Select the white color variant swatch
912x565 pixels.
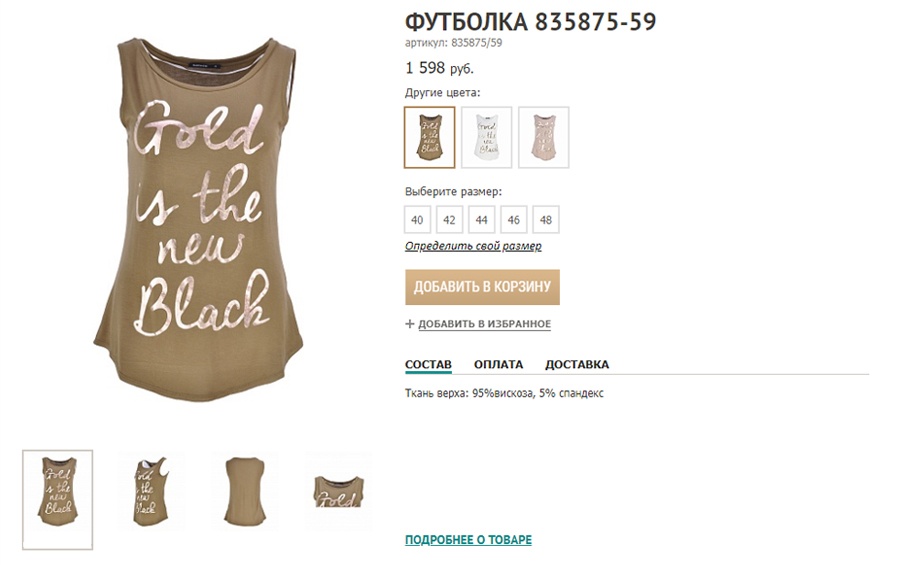point(486,137)
